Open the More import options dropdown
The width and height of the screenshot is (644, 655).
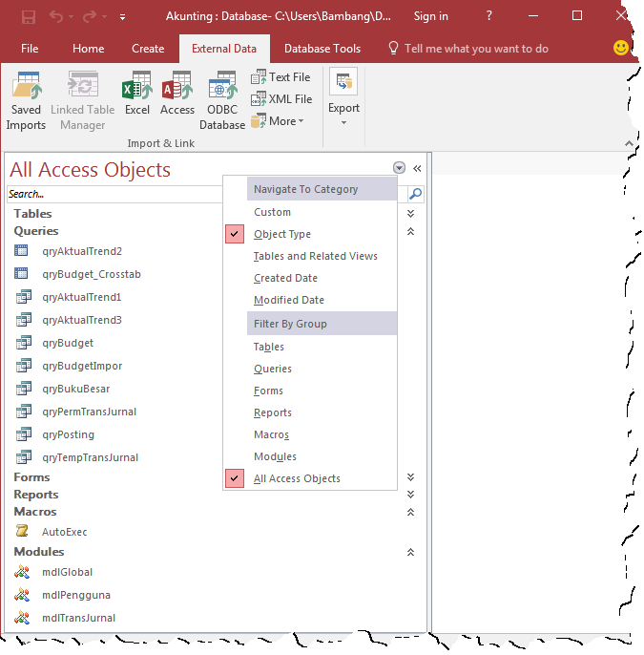(278, 121)
